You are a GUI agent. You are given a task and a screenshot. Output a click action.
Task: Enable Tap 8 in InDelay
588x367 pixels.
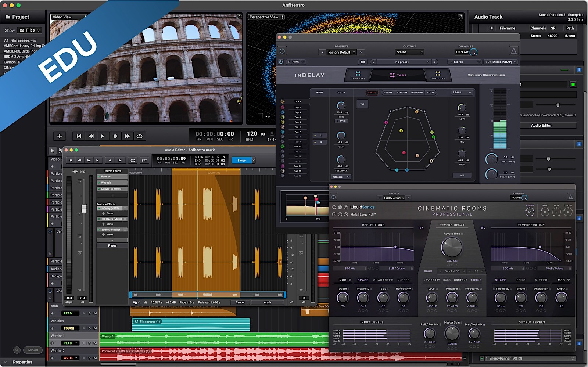283,137
